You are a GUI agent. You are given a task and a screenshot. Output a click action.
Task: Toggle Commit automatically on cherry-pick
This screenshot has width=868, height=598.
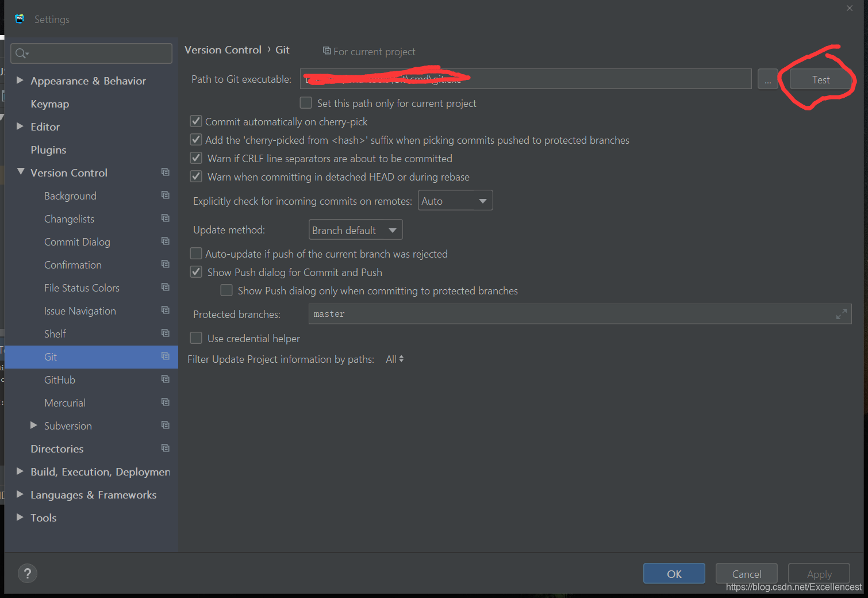196,121
